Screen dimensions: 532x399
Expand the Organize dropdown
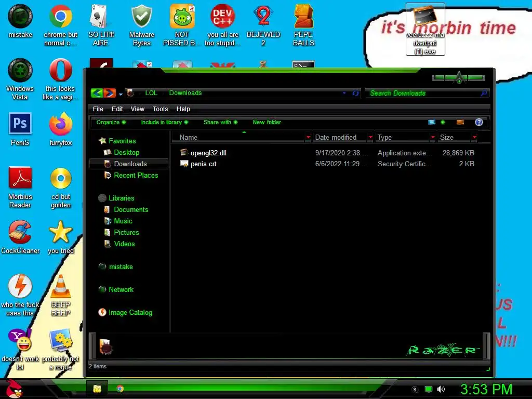click(111, 122)
